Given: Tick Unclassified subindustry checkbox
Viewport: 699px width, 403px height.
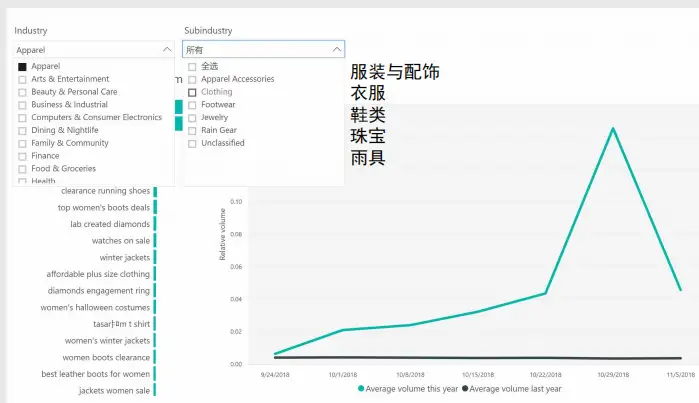Looking at the screenshot, I should click(192, 144).
